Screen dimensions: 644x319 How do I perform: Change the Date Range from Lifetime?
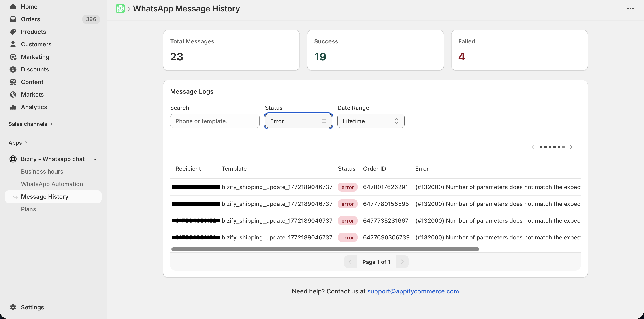click(371, 121)
